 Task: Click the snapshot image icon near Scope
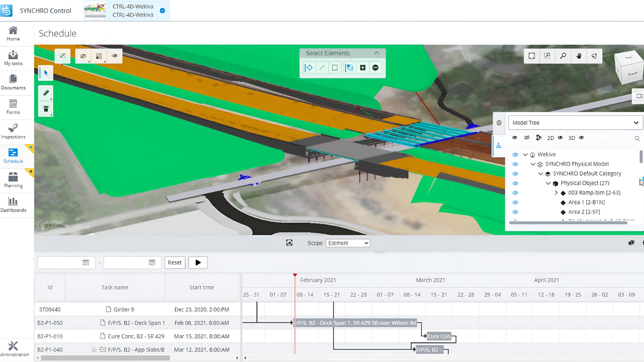[x=289, y=243]
